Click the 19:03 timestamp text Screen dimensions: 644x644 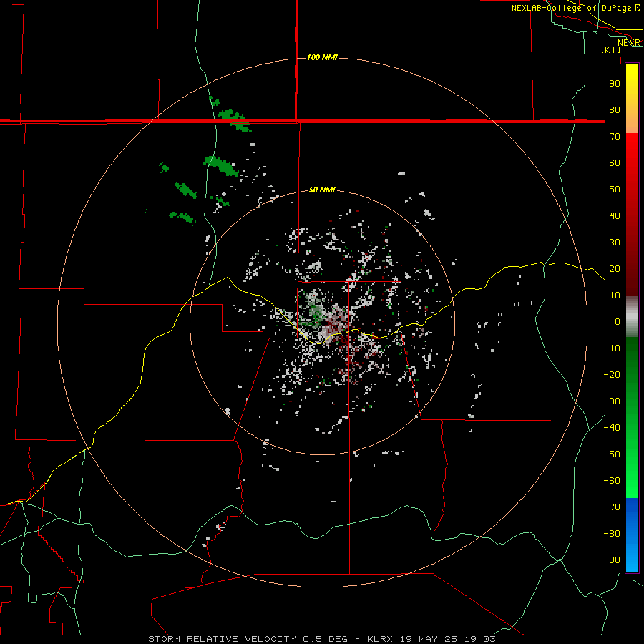(x=480, y=639)
